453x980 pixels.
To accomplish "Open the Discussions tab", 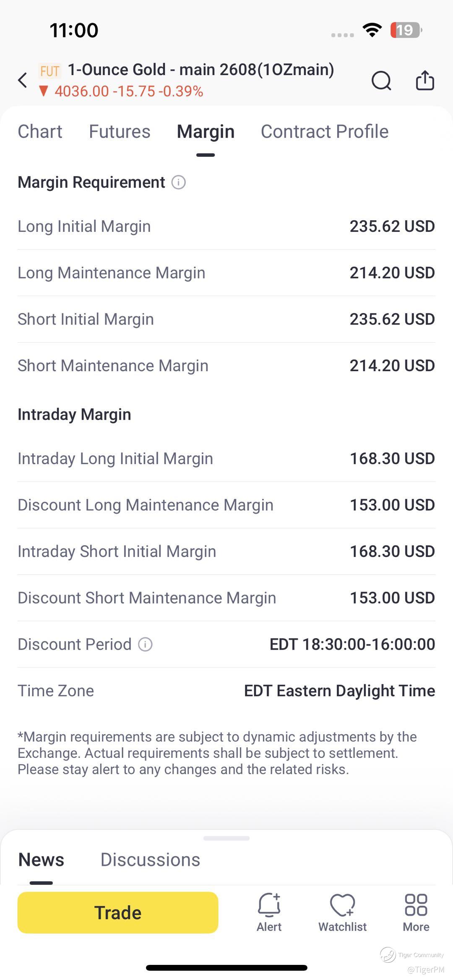I will [150, 860].
